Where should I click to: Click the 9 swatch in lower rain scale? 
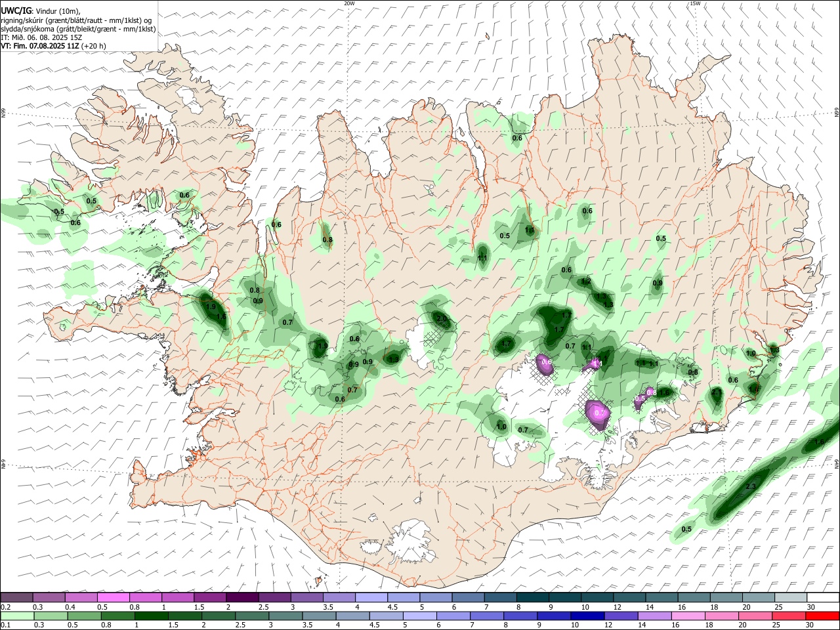[x=554, y=616]
